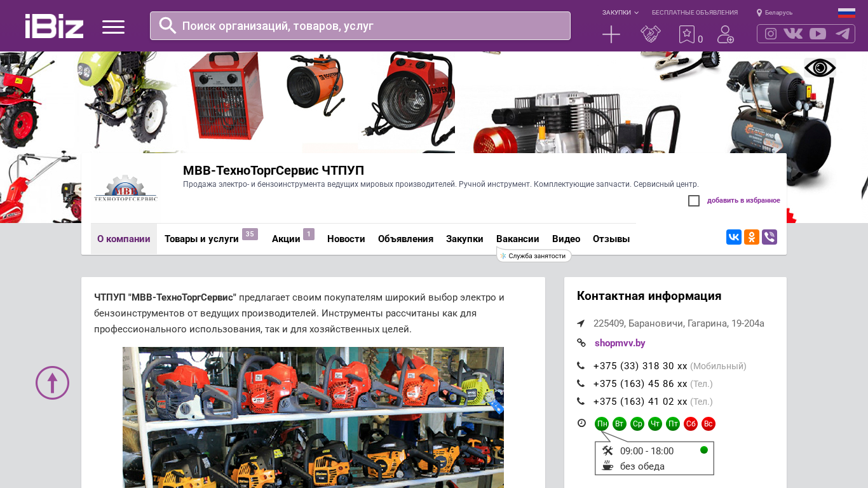Focus the organization search field
The width and height of the screenshot is (868, 488).
(x=360, y=26)
